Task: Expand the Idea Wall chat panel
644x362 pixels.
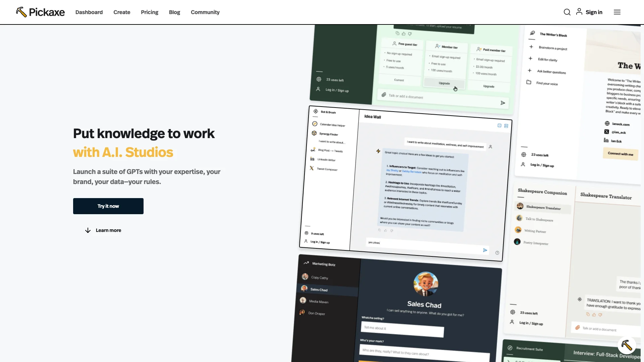Action: pyautogui.click(x=499, y=124)
